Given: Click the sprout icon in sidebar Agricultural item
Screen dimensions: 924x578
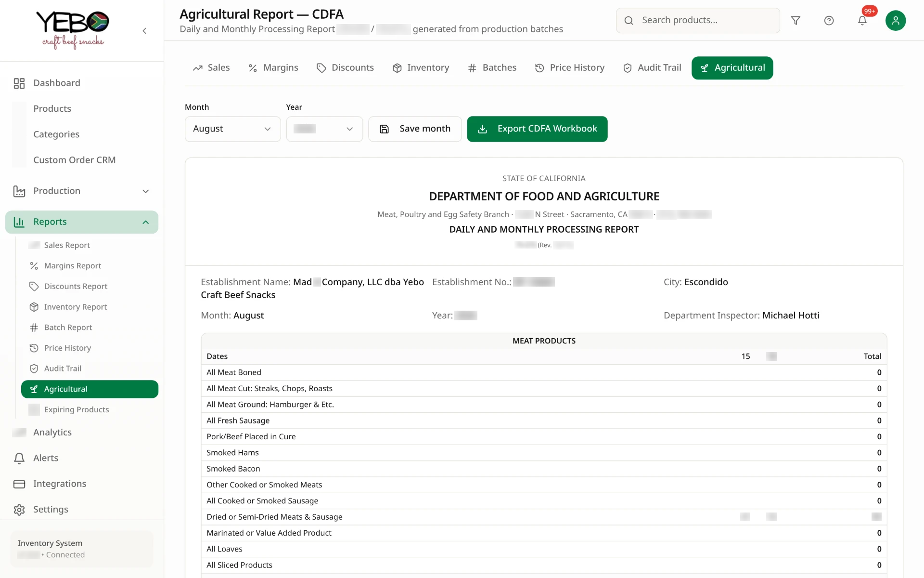Looking at the screenshot, I should point(34,389).
